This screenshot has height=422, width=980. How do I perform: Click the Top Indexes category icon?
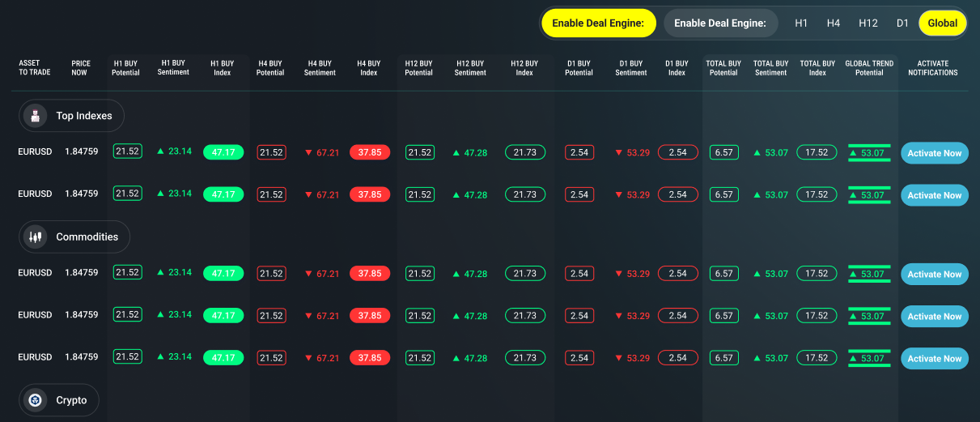click(x=35, y=116)
